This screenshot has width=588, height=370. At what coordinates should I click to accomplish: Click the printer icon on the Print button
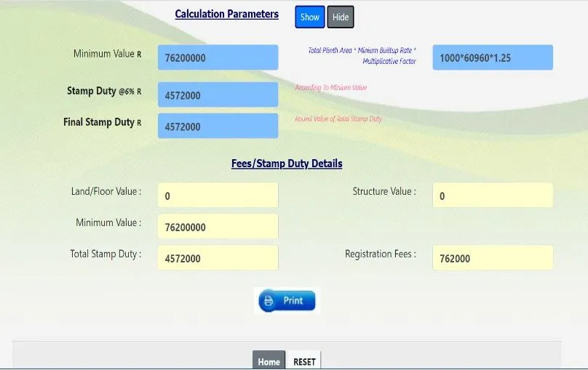click(x=268, y=301)
